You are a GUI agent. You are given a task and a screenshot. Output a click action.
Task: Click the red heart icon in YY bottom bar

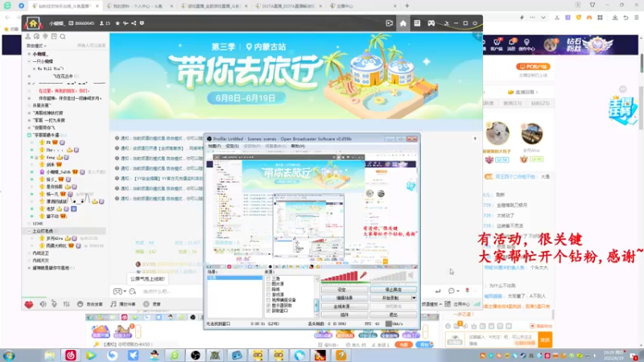(29, 304)
